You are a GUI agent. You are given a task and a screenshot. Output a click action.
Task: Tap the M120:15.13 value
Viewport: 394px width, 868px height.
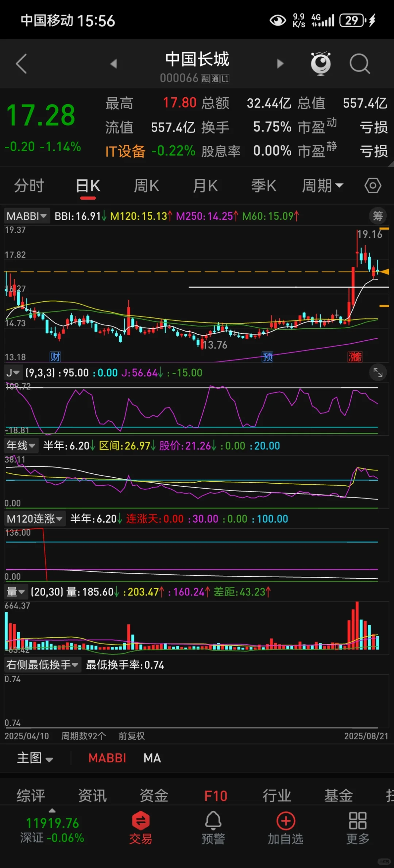pyautogui.click(x=141, y=216)
